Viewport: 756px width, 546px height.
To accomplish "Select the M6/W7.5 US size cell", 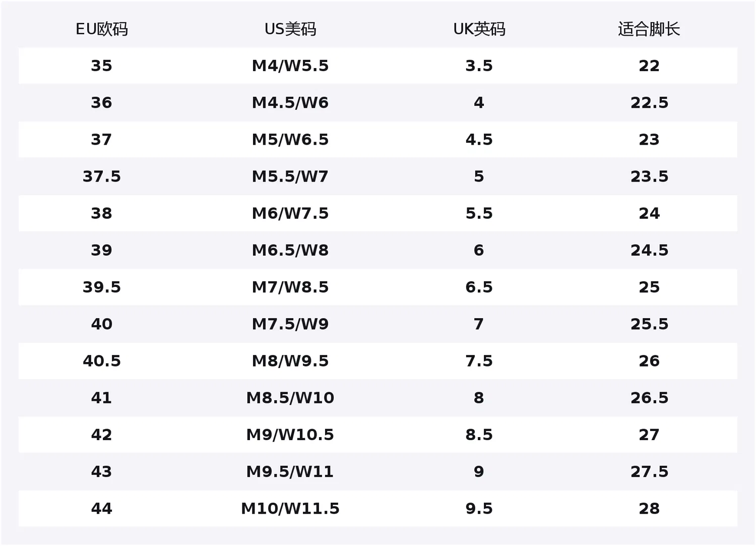I will [x=290, y=213].
